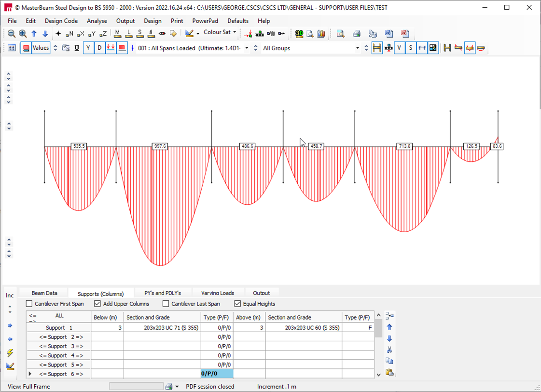Open the Design Code menu
The image size is (541, 392).
point(61,21)
